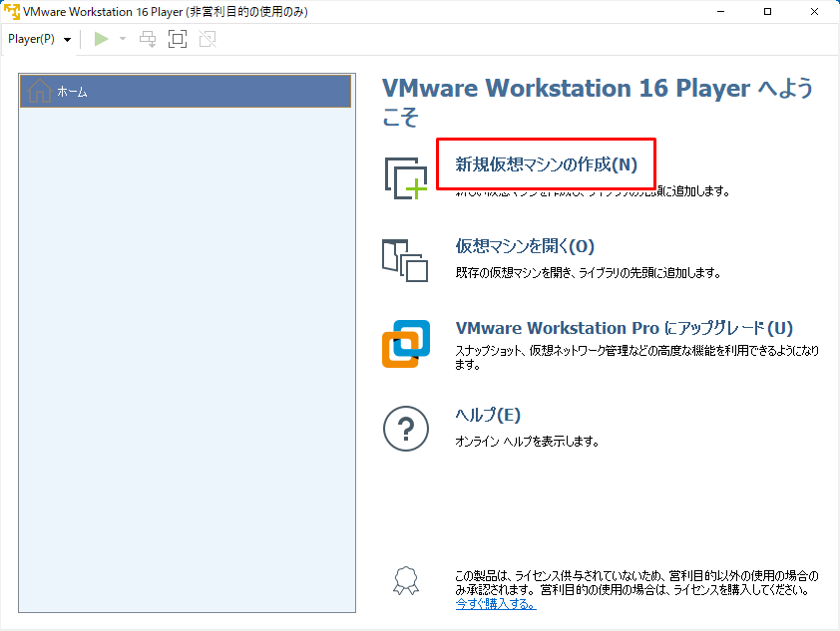Click 仮想マシンを開く(O) link
This screenshot has width=840, height=631.
point(525,246)
